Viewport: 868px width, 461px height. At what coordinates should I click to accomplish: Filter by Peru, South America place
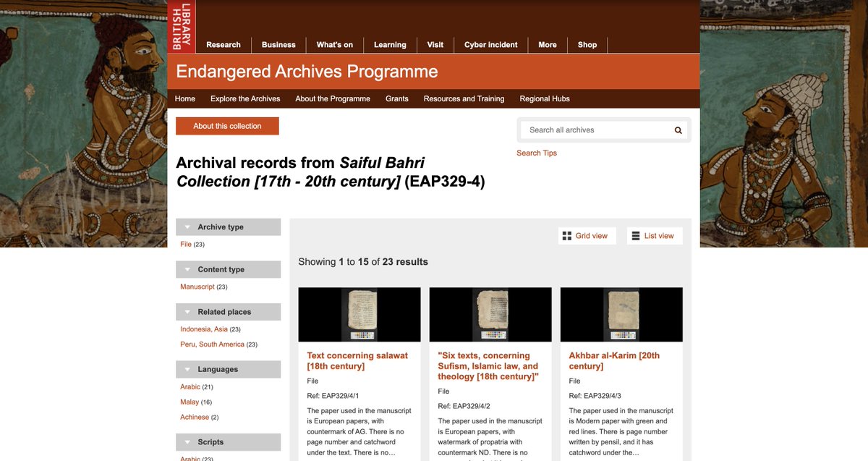(x=213, y=344)
